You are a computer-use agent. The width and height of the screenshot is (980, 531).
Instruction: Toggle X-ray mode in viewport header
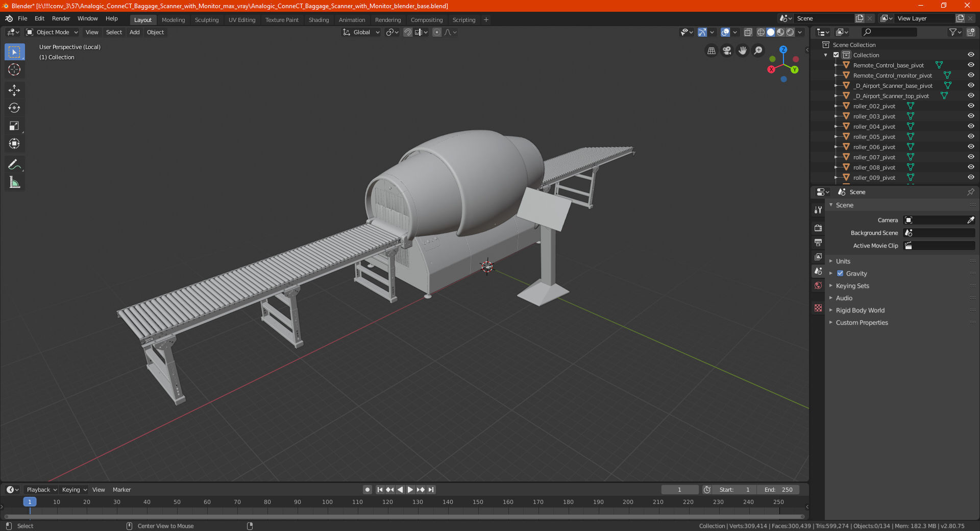[748, 32]
